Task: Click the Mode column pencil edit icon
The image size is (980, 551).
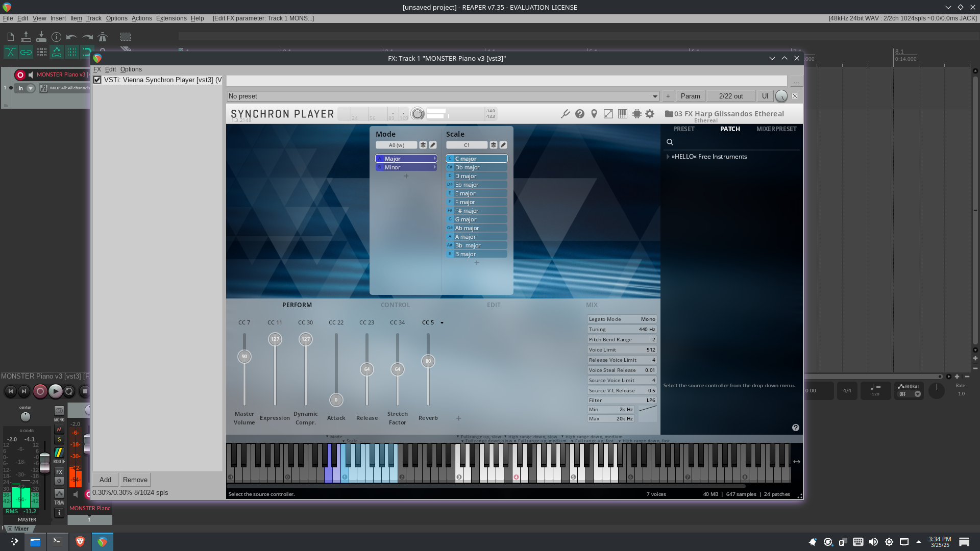Action: pyautogui.click(x=433, y=145)
